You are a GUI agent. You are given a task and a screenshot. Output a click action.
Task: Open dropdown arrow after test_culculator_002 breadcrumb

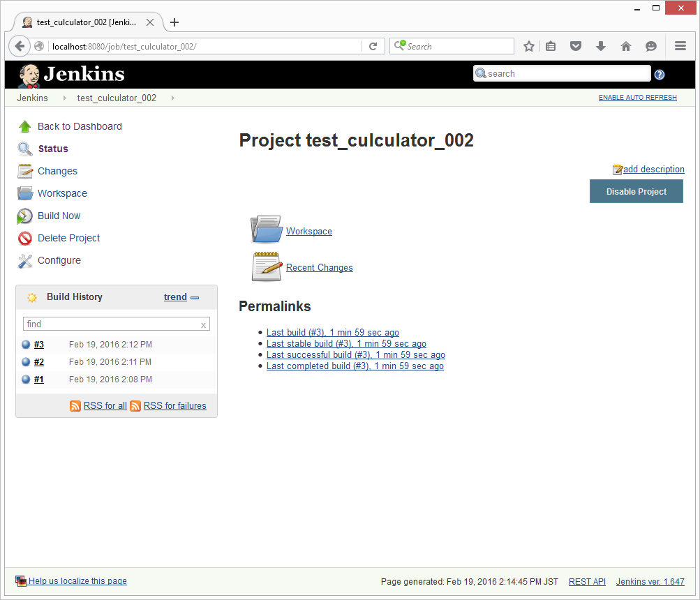click(x=173, y=98)
